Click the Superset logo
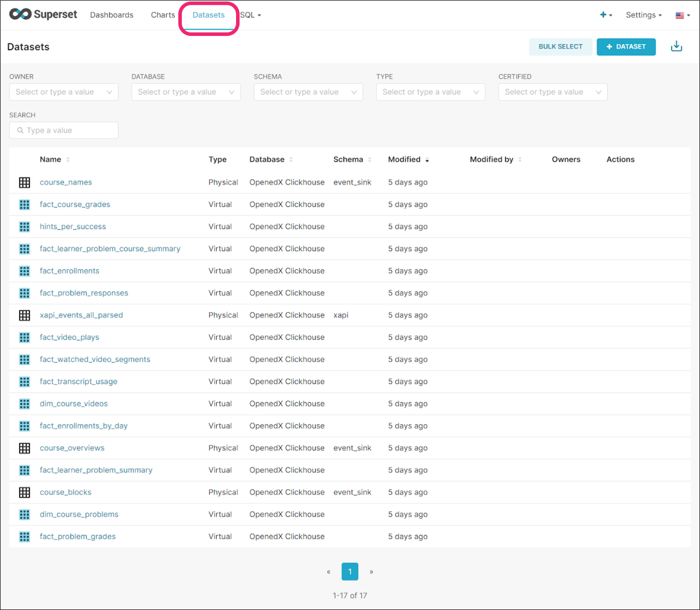The image size is (700, 610). (44, 14)
